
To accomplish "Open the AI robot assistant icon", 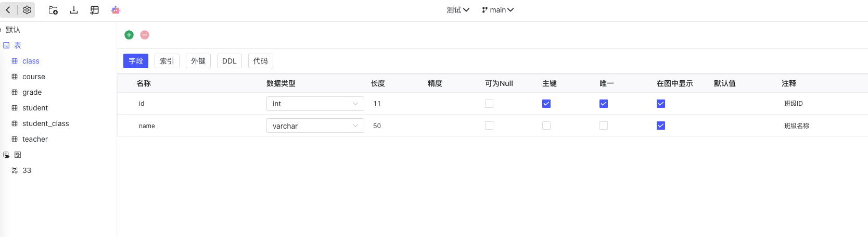I will 116,10.
